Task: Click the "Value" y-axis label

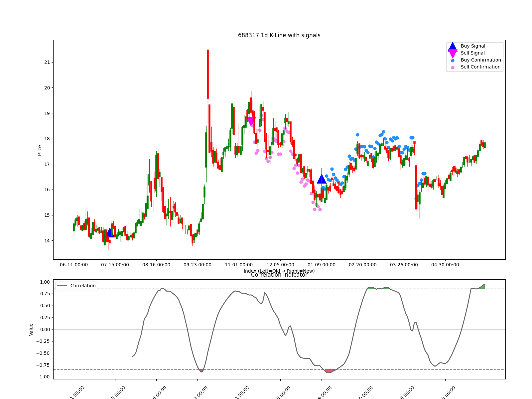Action: [x=31, y=329]
